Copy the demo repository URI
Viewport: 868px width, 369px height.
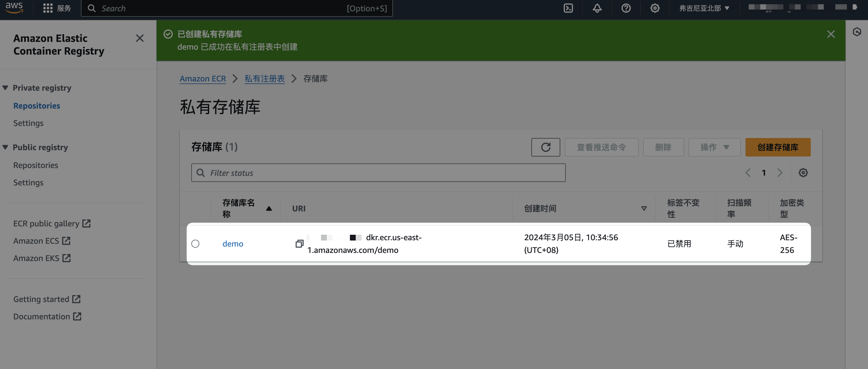299,243
